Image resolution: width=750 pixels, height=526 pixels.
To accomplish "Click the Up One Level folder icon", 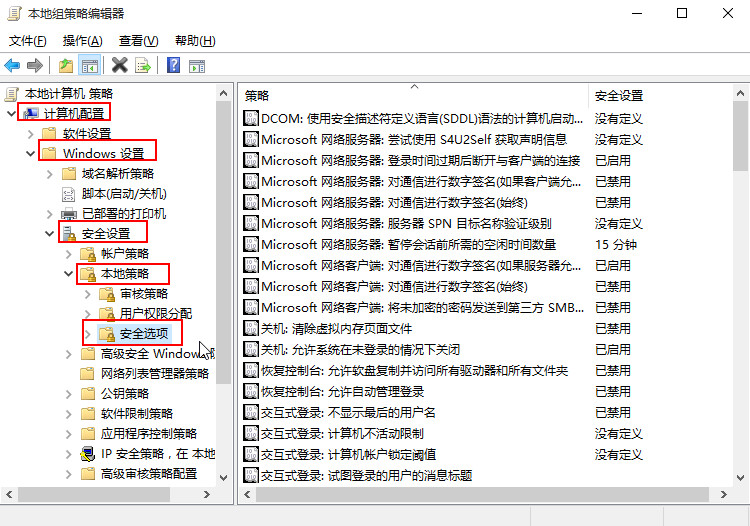I will pos(66,66).
